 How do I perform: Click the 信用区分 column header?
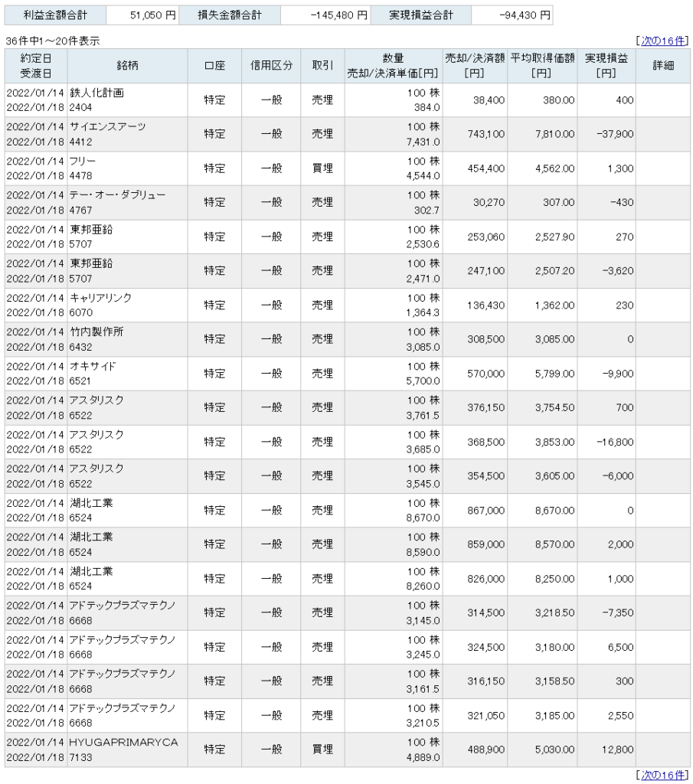tap(271, 66)
